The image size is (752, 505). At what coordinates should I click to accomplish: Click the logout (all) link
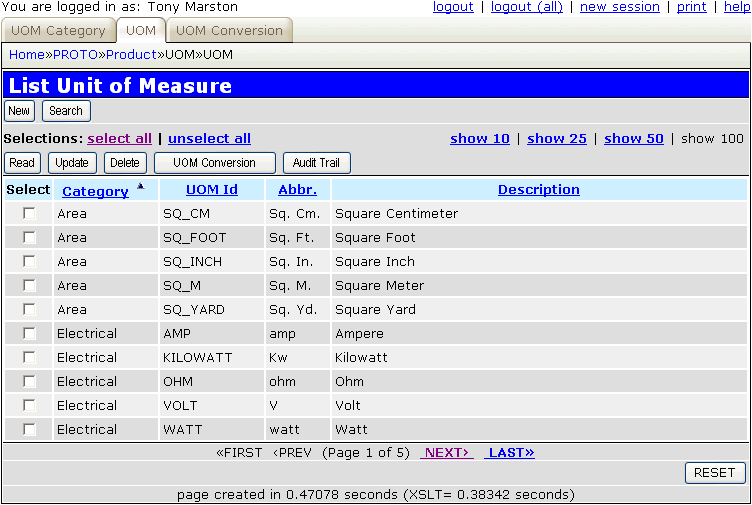point(527,7)
